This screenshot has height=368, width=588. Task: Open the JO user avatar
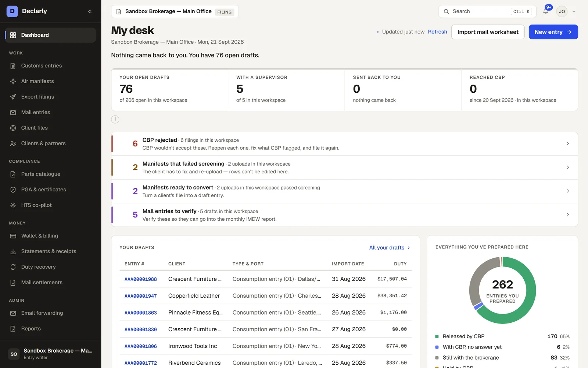point(562,11)
